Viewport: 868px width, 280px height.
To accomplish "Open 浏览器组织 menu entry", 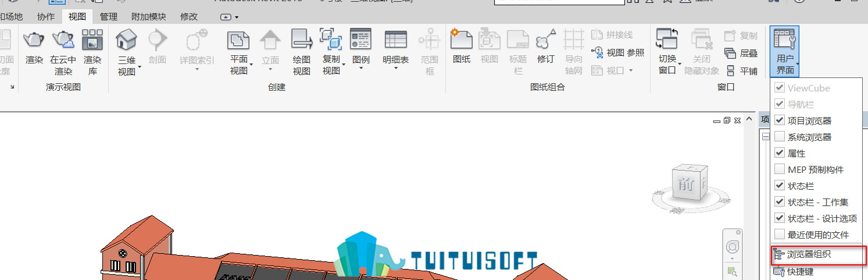I will pos(819,254).
